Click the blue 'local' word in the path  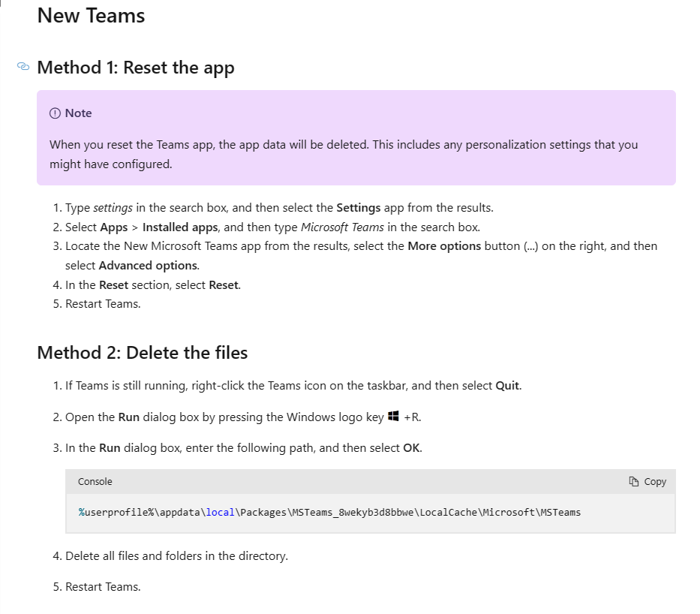pyautogui.click(x=220, y=512)
